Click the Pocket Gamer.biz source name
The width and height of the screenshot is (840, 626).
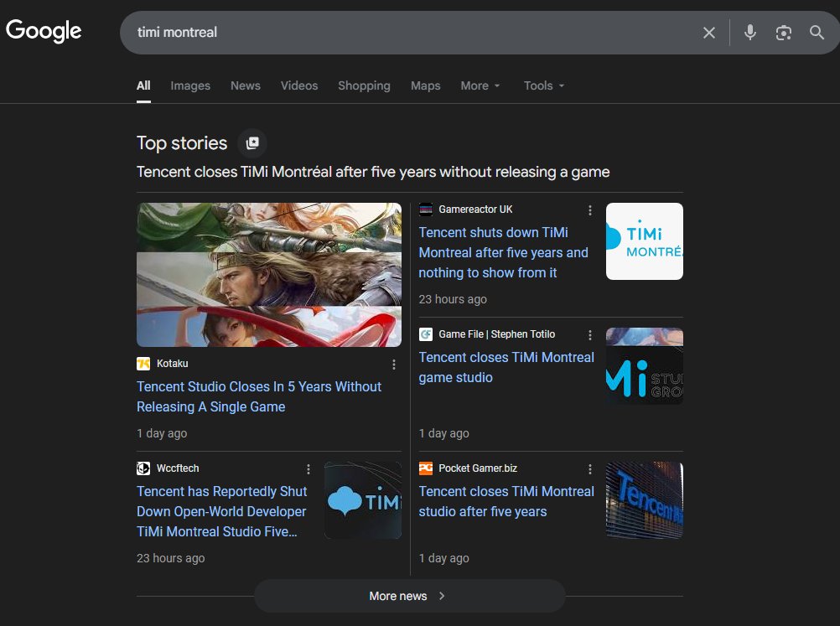[x=478, y=468]
